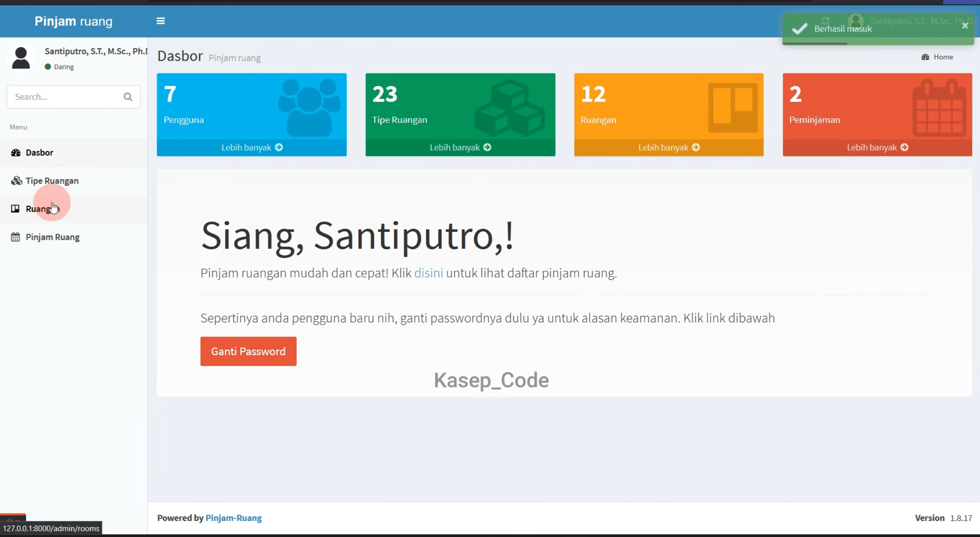
Task: Click the header user avatar menu
Action: click(855, 21)
